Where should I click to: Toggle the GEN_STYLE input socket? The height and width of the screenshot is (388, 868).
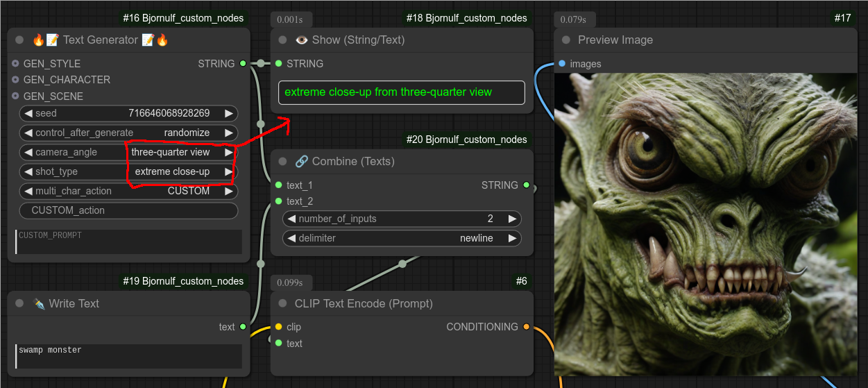(x=15, y=64)
